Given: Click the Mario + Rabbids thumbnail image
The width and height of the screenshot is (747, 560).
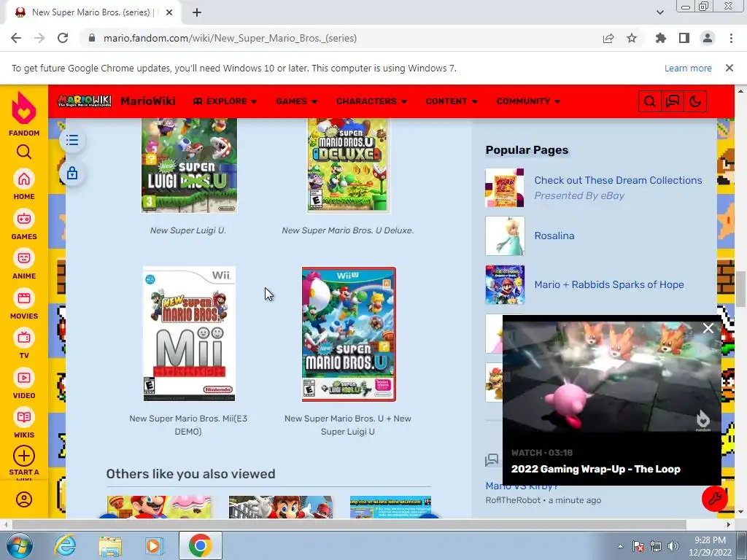Looking at the screenshot, I should click(x=505, y=285).
